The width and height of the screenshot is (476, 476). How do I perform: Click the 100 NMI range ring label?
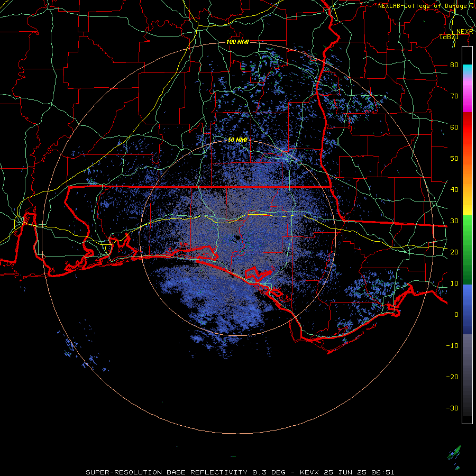237,42
